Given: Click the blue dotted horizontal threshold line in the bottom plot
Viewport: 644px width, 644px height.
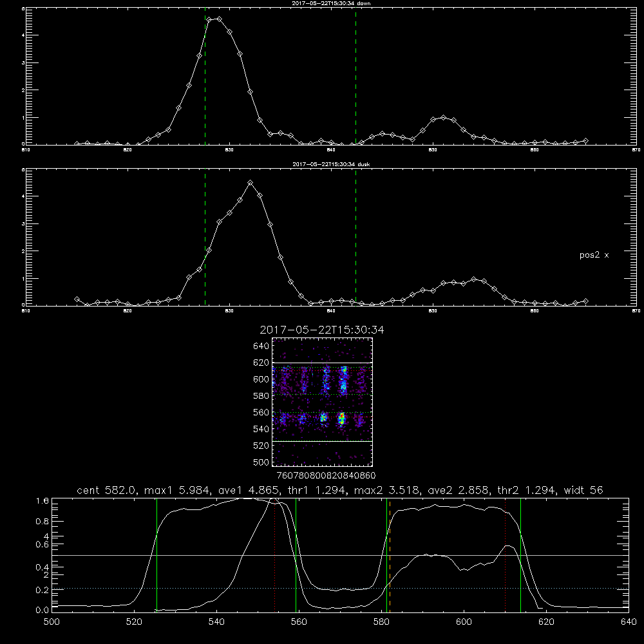Looking at the screenshot, I should (341, 589).
